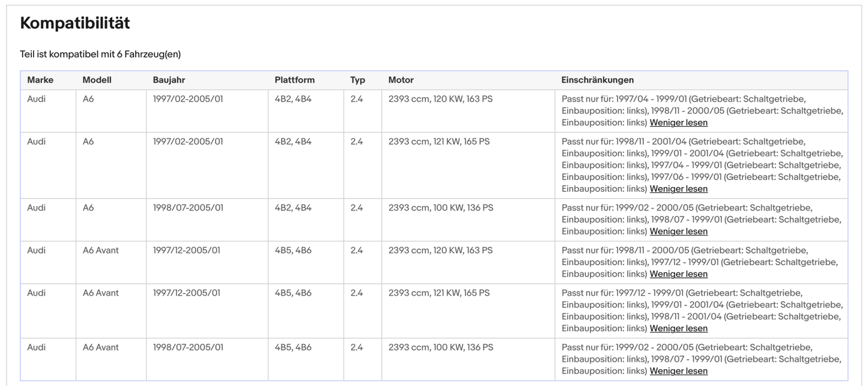The image size is (868, 386).
Task: Click the 'Einschränkungen' column header
Action: point(598,79)
